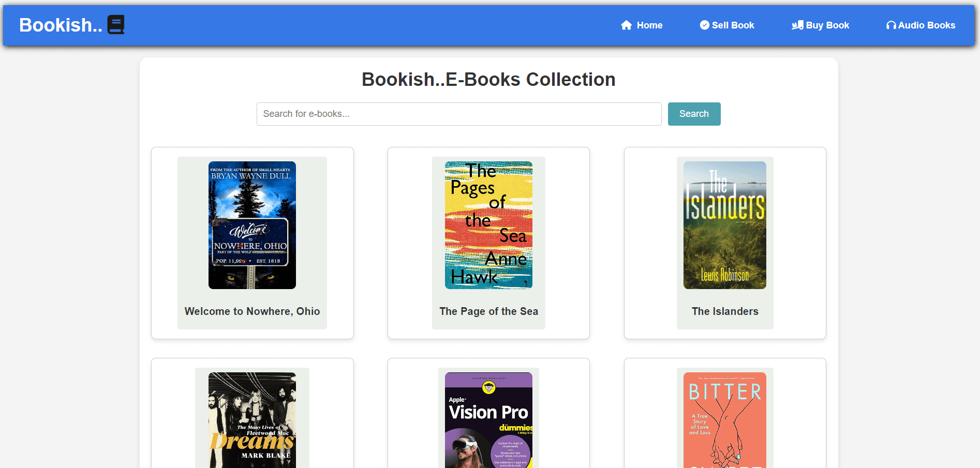Image resolution: width=980 pixels, height=468 pixels.
Task: Focus the Search for e-books field
Action: click(x=459, y=114)
